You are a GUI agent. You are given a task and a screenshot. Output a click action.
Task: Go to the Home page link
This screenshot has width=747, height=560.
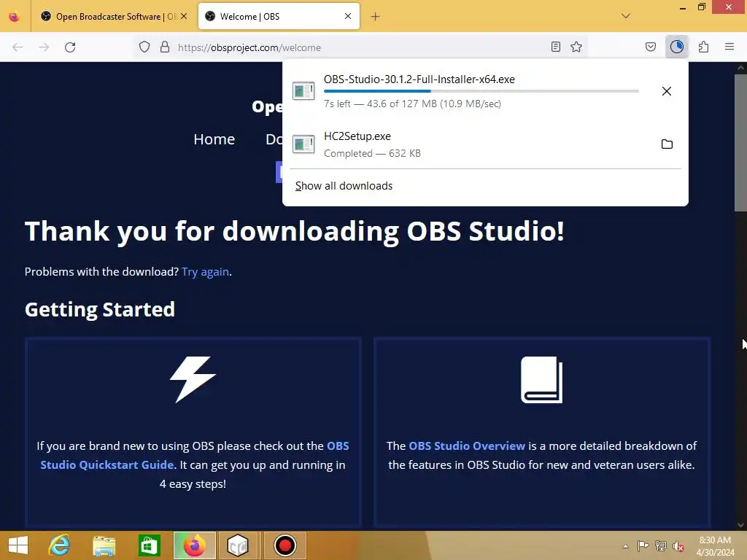click(x=214, y=139)
